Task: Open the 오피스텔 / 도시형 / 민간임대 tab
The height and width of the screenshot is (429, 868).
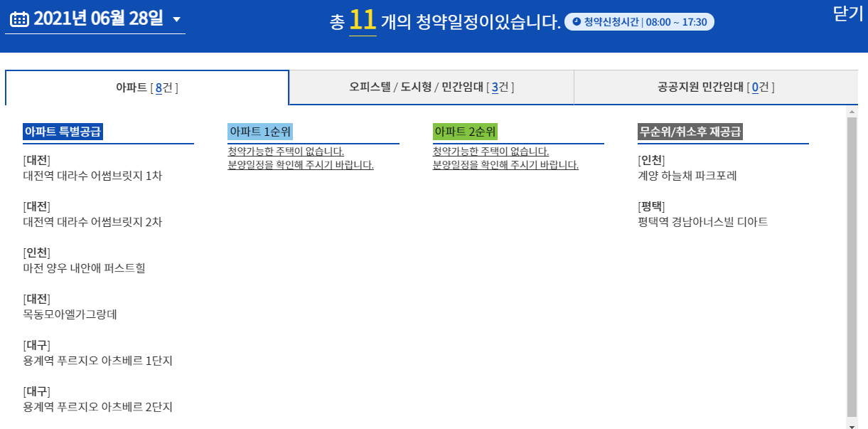Action: (x=432, y=88)
